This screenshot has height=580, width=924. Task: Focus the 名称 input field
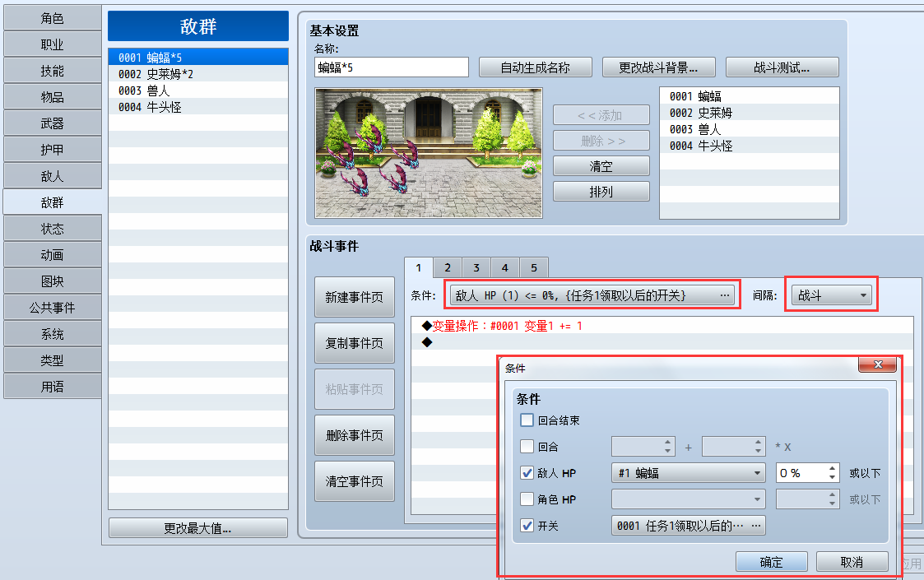tap(392, 67)
